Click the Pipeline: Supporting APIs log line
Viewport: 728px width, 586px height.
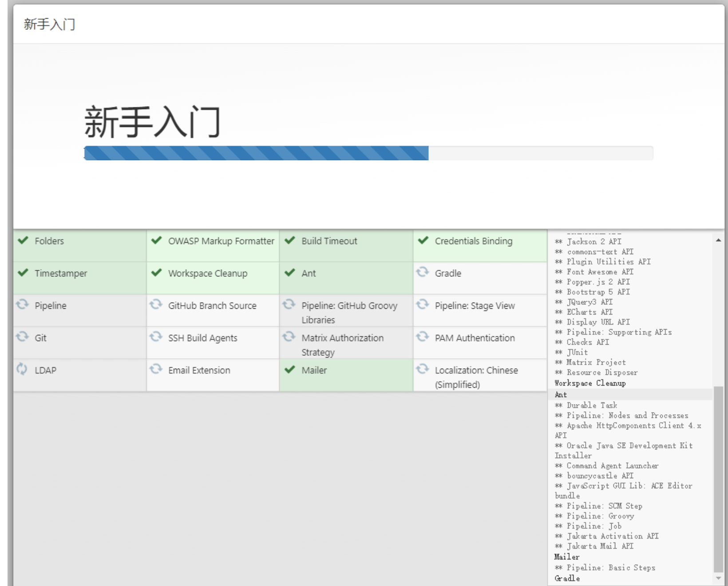pyautogui.click(x=613, y=332)
